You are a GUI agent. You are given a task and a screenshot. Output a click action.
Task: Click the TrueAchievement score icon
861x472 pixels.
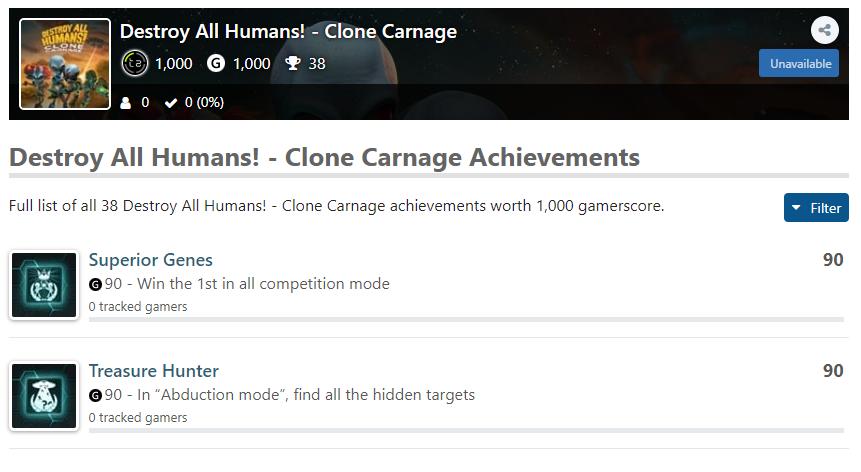click(134, 63)
